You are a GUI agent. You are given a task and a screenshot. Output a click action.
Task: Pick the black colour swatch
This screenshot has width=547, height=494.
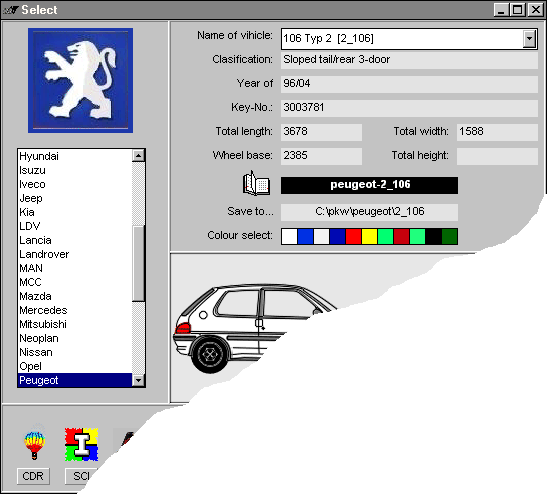433,237
